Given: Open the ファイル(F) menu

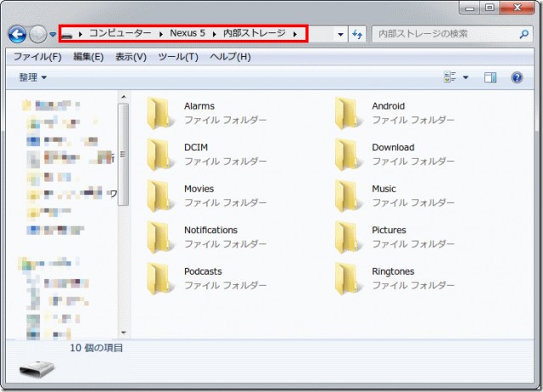Looking at the screenshot, I should point(37,57).
